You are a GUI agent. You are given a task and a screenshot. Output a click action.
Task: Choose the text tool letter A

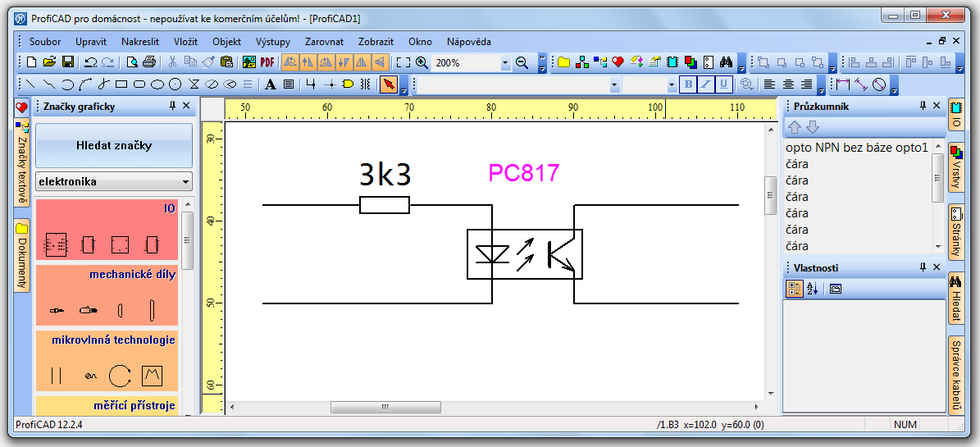(x=270, y=84)
